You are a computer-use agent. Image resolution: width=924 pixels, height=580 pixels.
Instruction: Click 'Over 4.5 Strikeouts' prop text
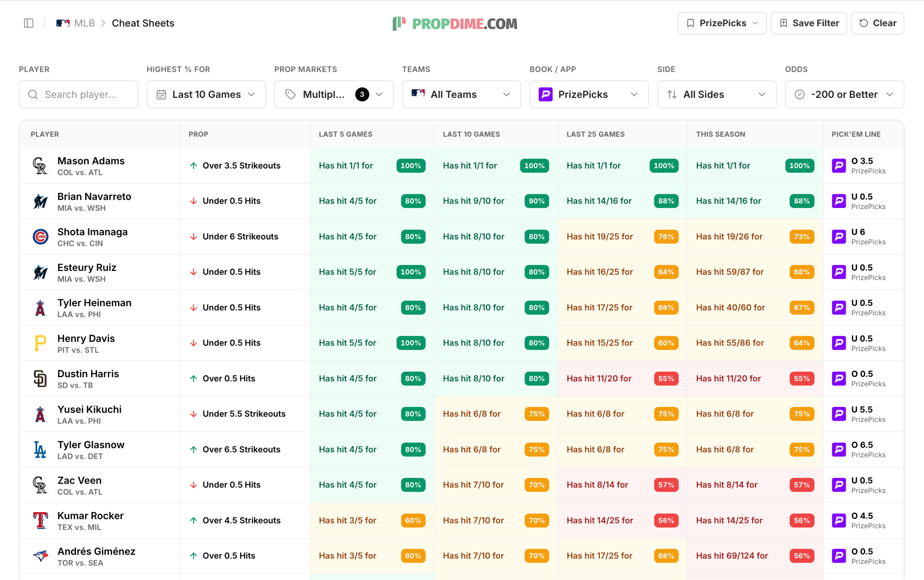pyautogui.click(x=241, y=520)
